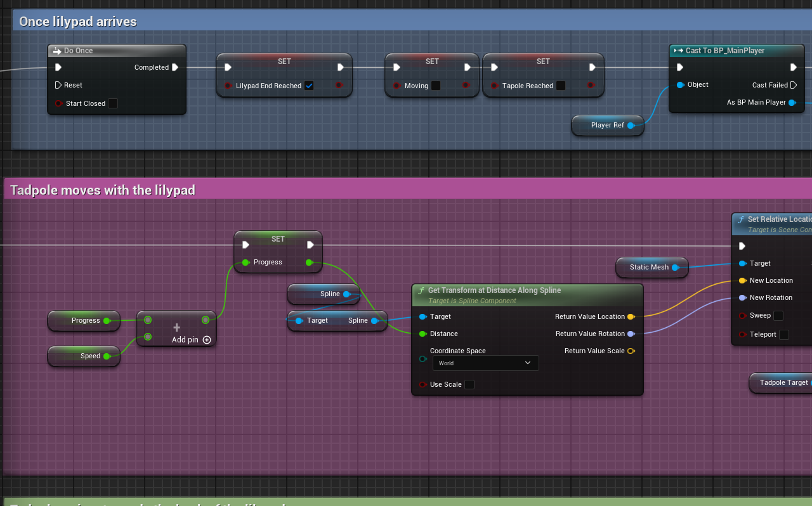Click the Sweep boolean pin

742,316
